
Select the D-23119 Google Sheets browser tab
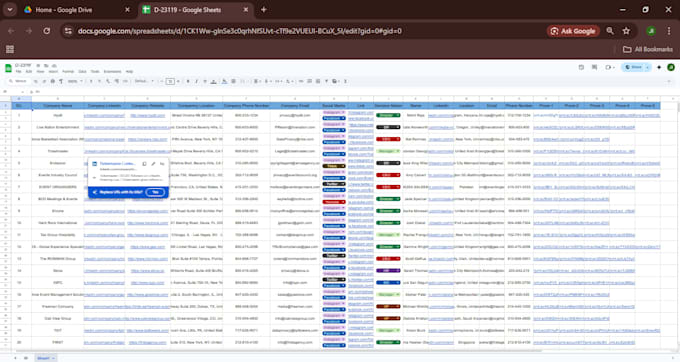195,10
